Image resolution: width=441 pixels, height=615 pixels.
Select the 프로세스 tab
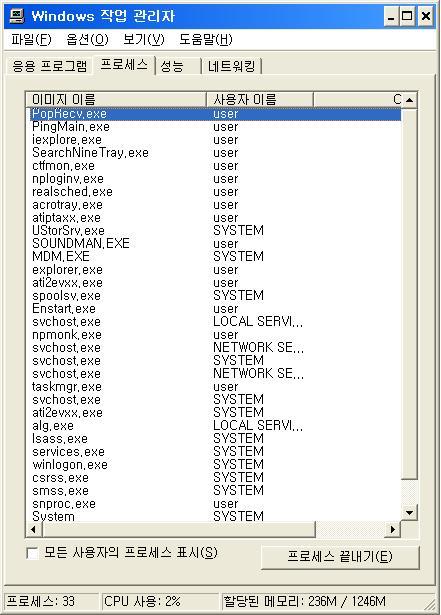point(124,64)
